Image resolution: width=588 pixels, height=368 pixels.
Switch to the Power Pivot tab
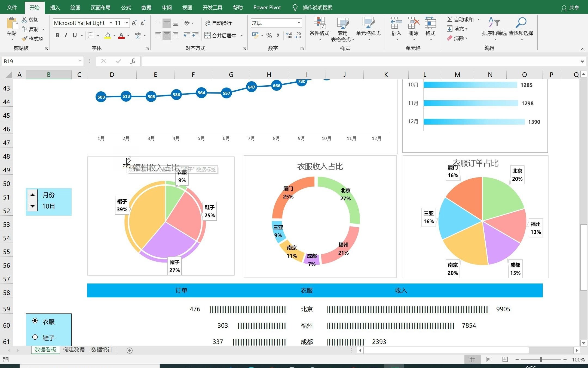pos(267,7)
